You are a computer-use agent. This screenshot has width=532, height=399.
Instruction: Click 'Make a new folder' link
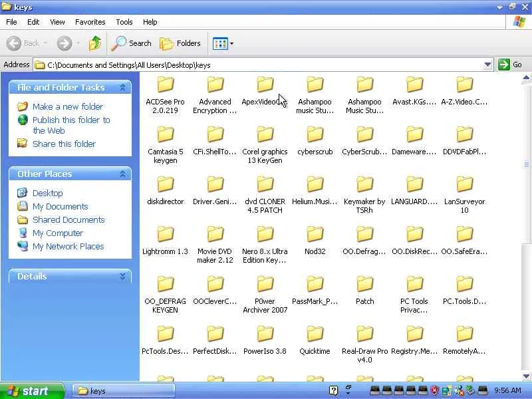[67, 106]
